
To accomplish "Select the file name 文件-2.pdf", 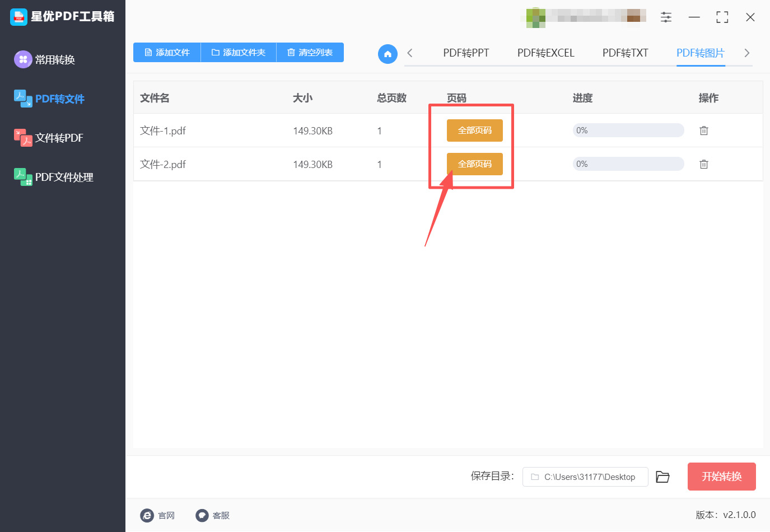I will click(x=163, y=164).
